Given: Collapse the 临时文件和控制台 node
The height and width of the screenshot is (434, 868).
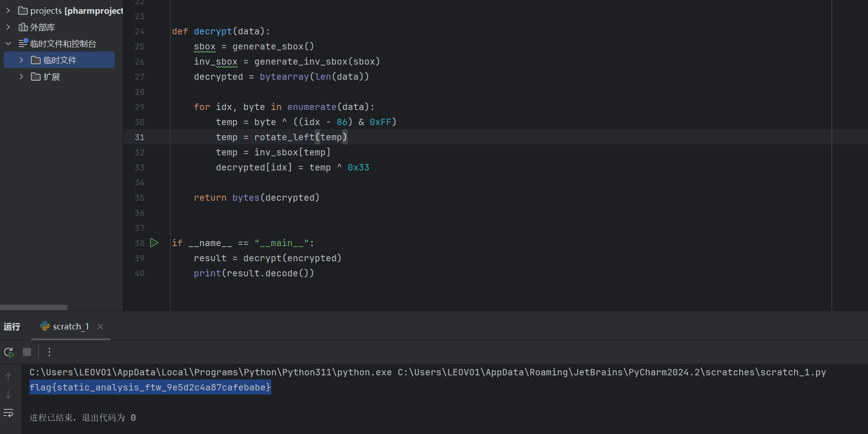Looking at the screenshot, I should click(8, 44).
